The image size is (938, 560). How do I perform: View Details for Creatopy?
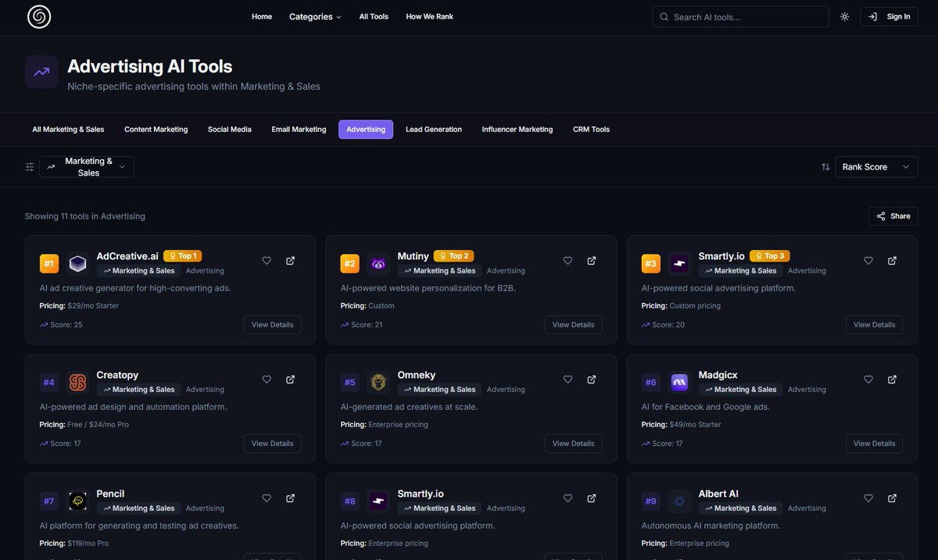pyautogui.click(x=272, y=444)
